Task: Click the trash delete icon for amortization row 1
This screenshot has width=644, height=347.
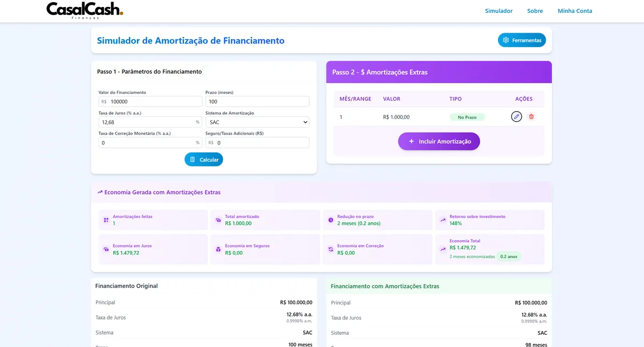Action: coord(531,116)
